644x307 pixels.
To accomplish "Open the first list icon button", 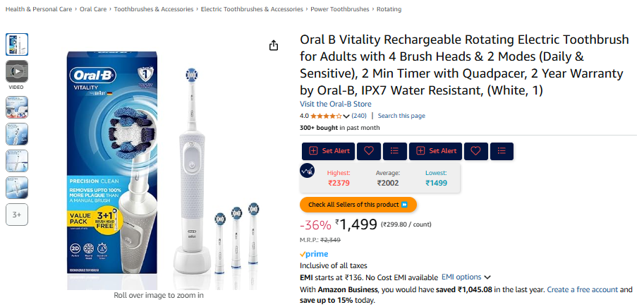I will click(x=395, y=151).
